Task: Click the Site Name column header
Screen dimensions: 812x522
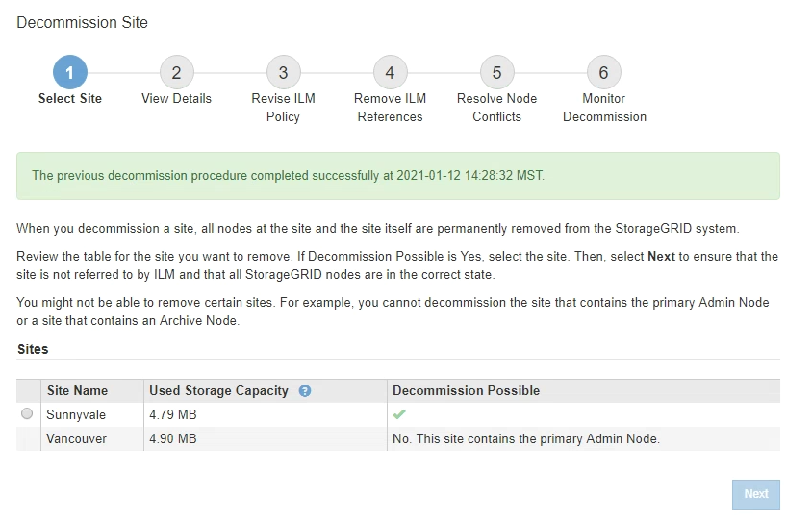Action: [x=77, y=391]
